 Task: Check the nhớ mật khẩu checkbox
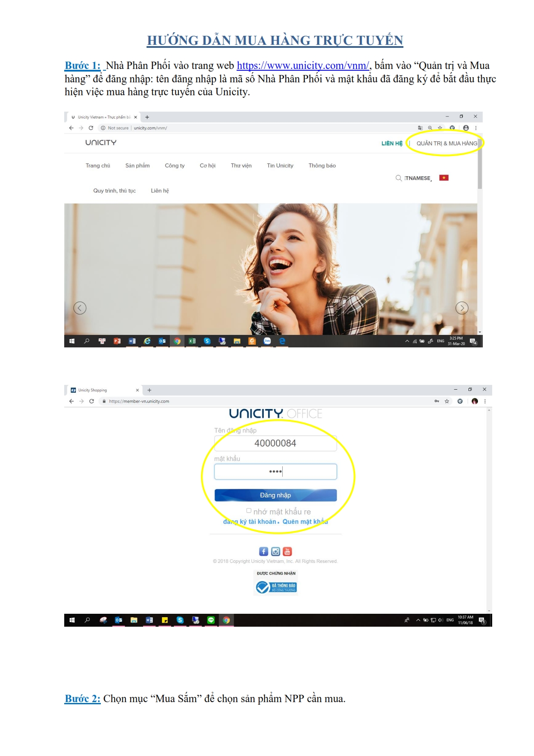(249, 511)
